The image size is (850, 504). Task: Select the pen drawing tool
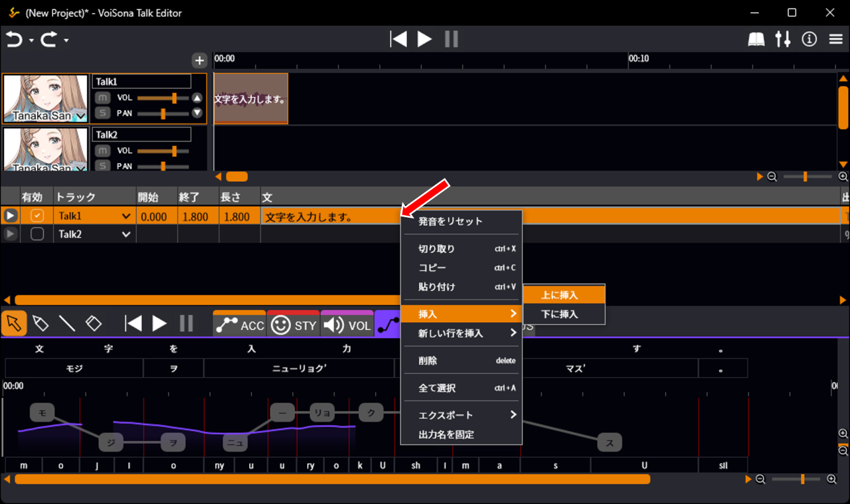pyautogui.click(x=41, y=323)
